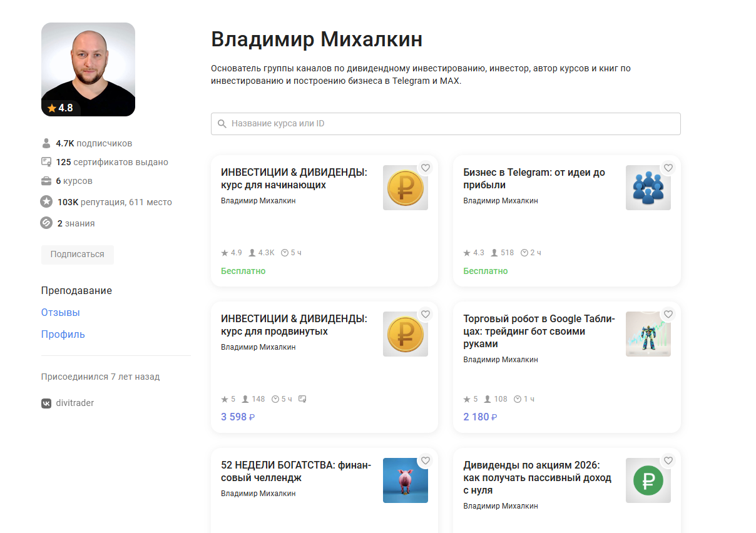This screenshot has width=756, height=533.
Task: Open the Отзывы section
Action: pyautogui.click(x=61, y=313)
